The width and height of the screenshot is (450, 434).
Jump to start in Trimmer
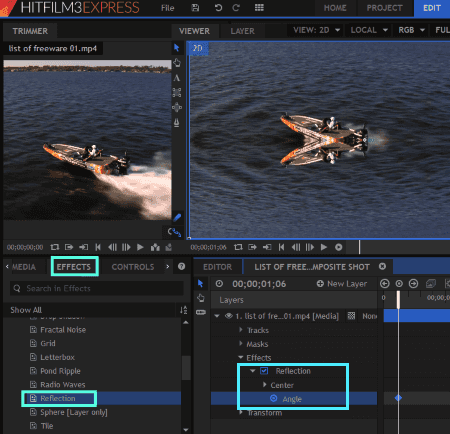(98, 247)
